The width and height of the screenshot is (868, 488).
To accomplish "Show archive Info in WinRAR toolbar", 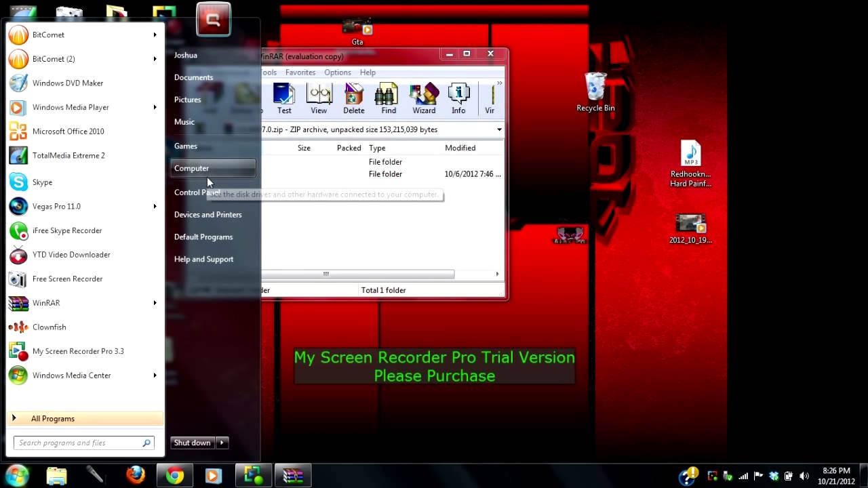I will tap(458, 98).
